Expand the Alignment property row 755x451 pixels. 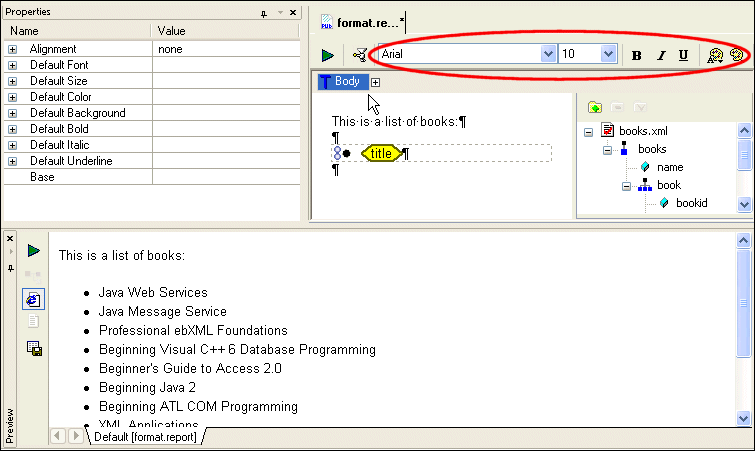click(x=13, y=49)
